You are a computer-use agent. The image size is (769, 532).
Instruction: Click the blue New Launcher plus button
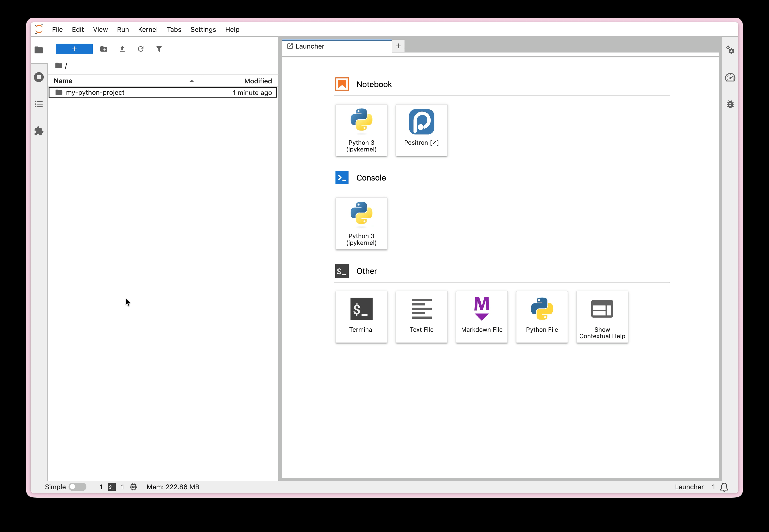[x=74, y=49]
